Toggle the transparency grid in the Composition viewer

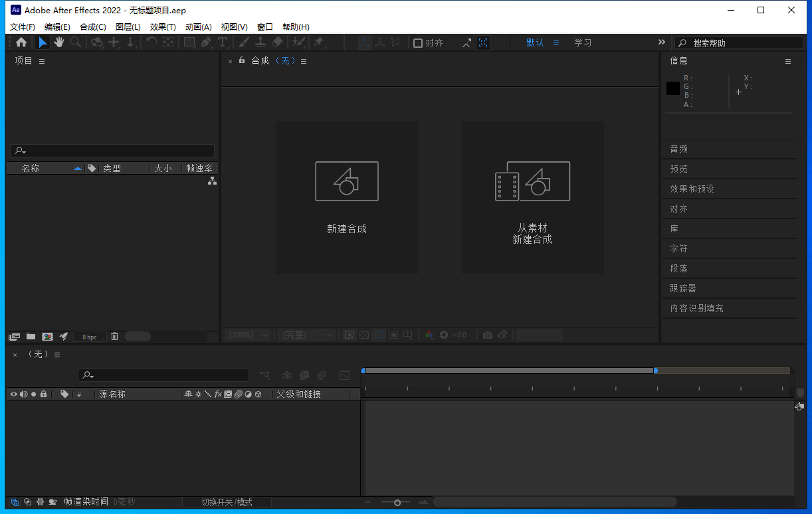click(363, 335)
